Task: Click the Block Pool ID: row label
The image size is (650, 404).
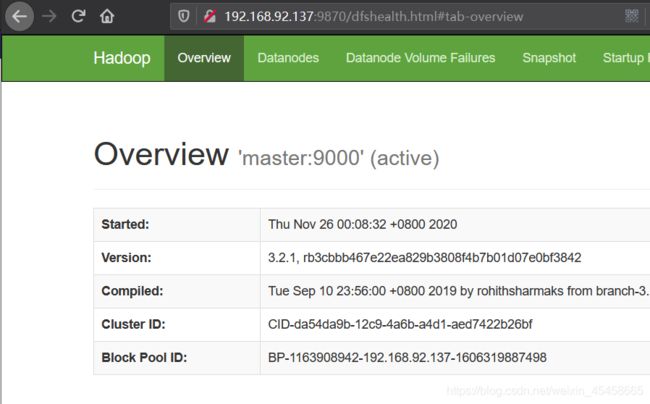Action: [144, 357]
